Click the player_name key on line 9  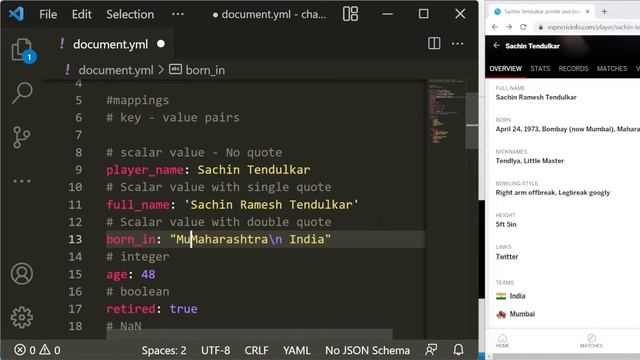tap(144, 170)
